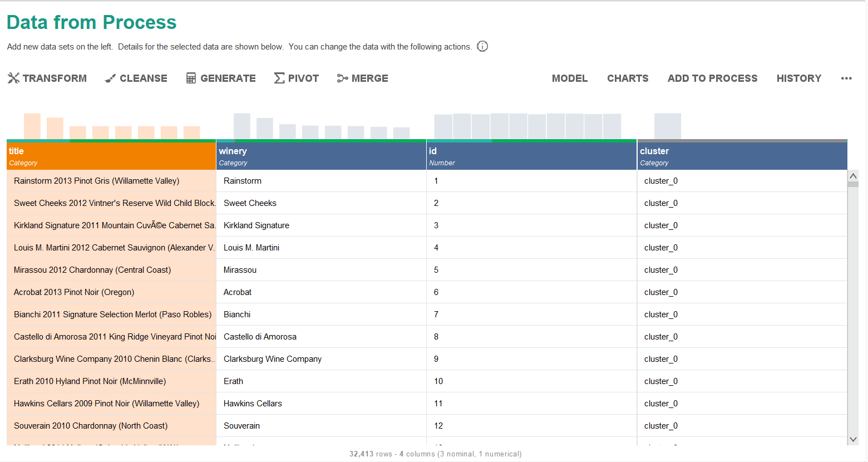Click the Pivot sigma icon
The height and width of the screenshot is (462, 868).
pos(279,78)
